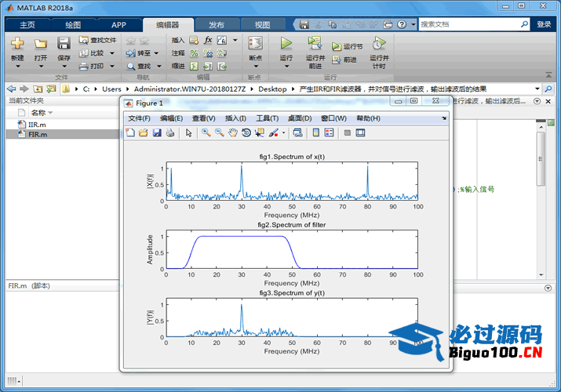Screen dimensions: 561x392
Task: Click the comment percent icon
Action: click(x=194, y=53)
